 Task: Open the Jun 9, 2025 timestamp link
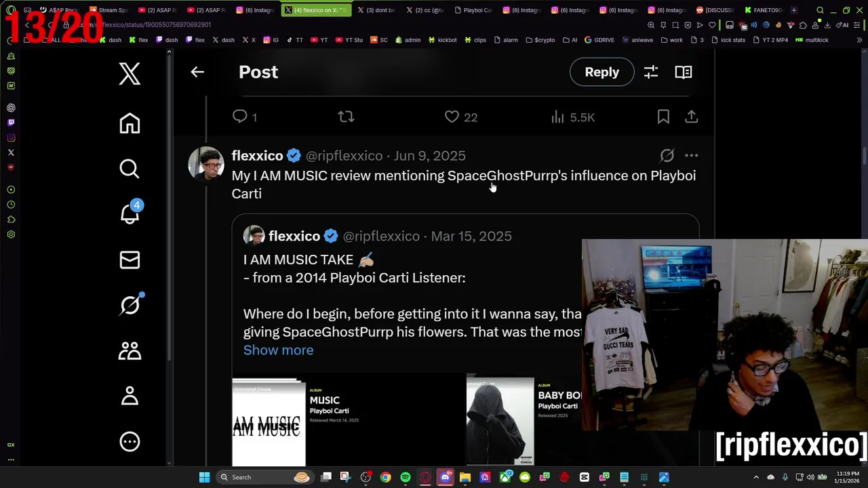point(430,156)
